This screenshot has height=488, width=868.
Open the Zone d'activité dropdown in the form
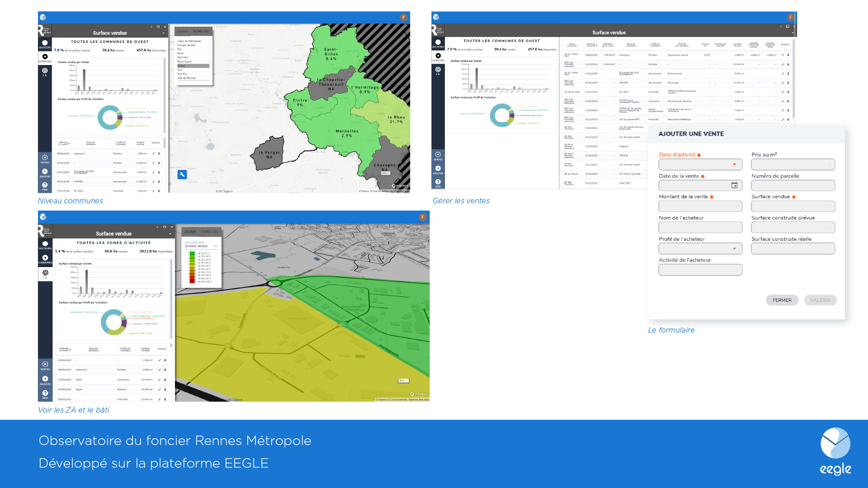tap(700, 164)
